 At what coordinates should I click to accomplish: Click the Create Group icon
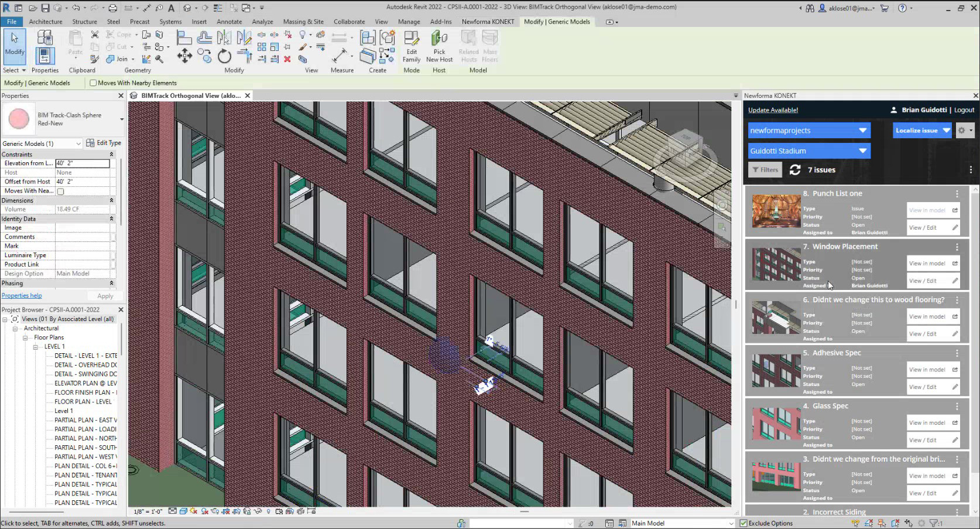(x=388, y=38)
